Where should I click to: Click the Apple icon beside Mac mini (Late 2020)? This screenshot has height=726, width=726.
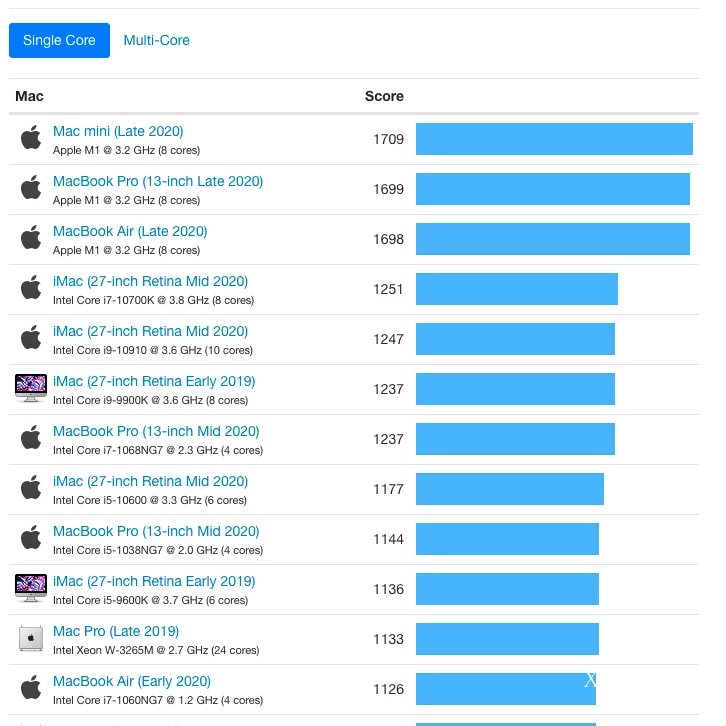click(x=31, y=138)
